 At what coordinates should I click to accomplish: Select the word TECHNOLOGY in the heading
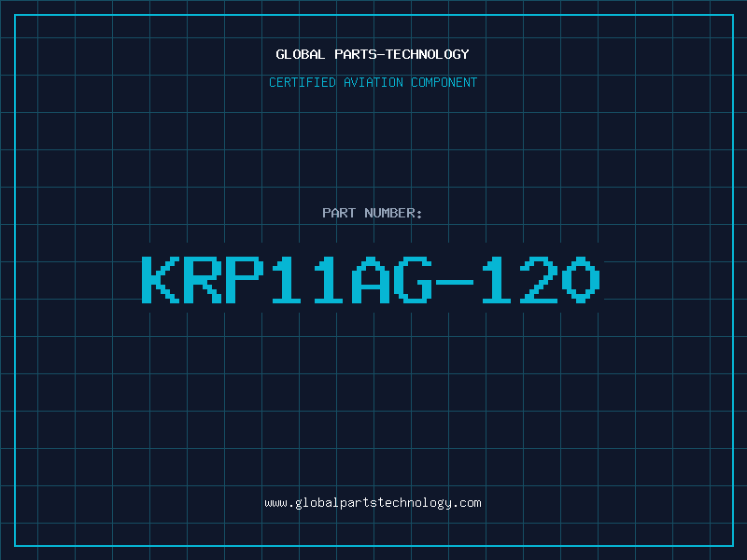pos(428,54)
